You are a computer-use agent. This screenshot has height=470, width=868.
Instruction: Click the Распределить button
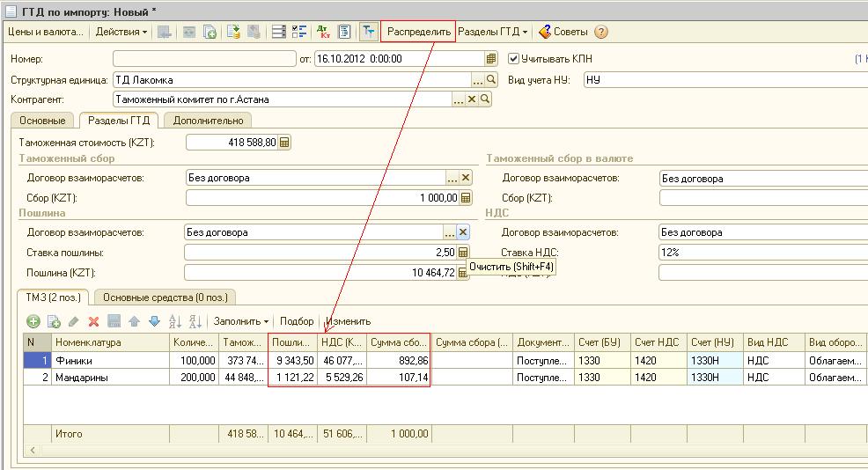(x=418, y=32)
